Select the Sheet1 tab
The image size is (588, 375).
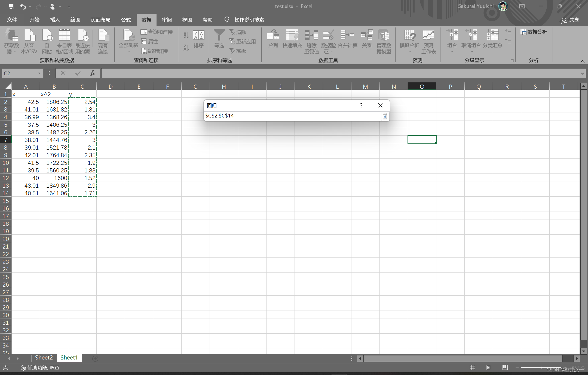pyautogui.click(x=69, y=357)
